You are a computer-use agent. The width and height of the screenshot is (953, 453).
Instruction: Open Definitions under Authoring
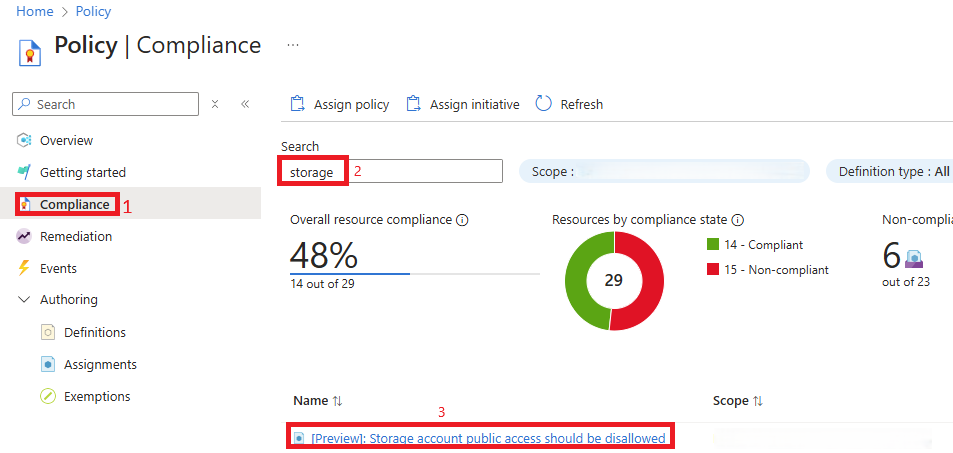95,333
